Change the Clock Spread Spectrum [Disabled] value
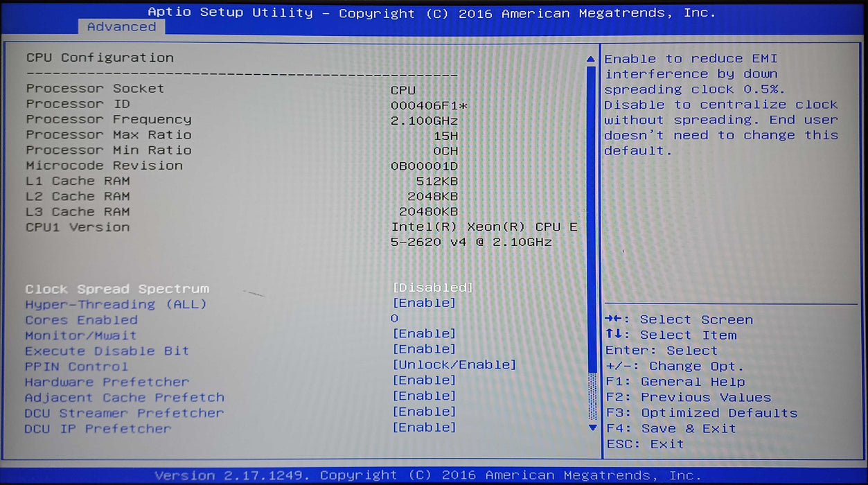868x485 pixels. coord(433,288)
